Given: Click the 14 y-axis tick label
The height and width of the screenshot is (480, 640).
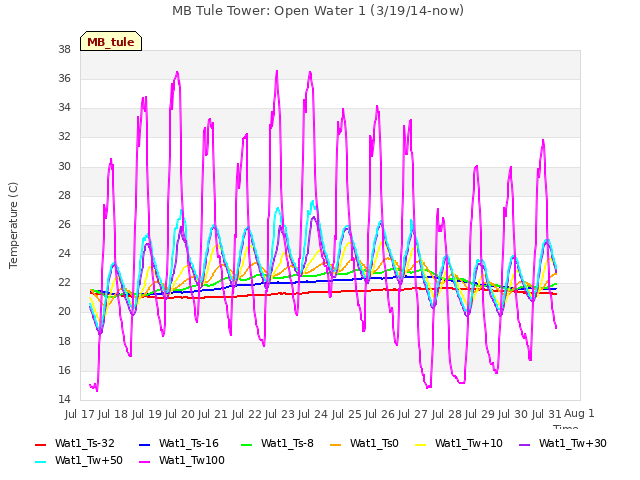Looking at the screenshot, I should (x=64, y=399).
